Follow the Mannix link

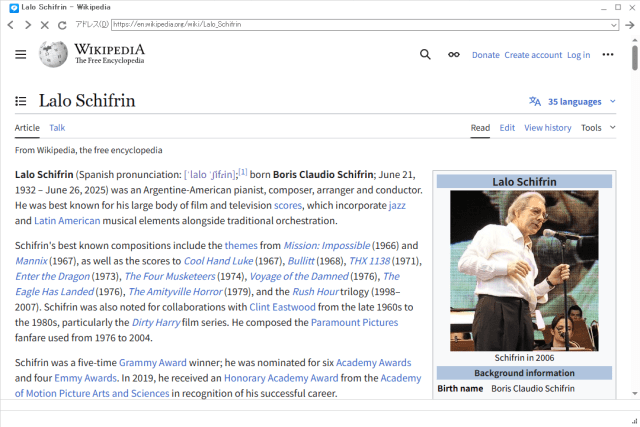[x=31, y=261]
